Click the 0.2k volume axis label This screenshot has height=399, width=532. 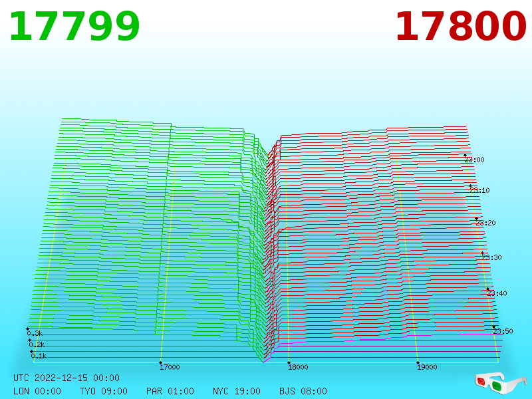click(37, 344)
